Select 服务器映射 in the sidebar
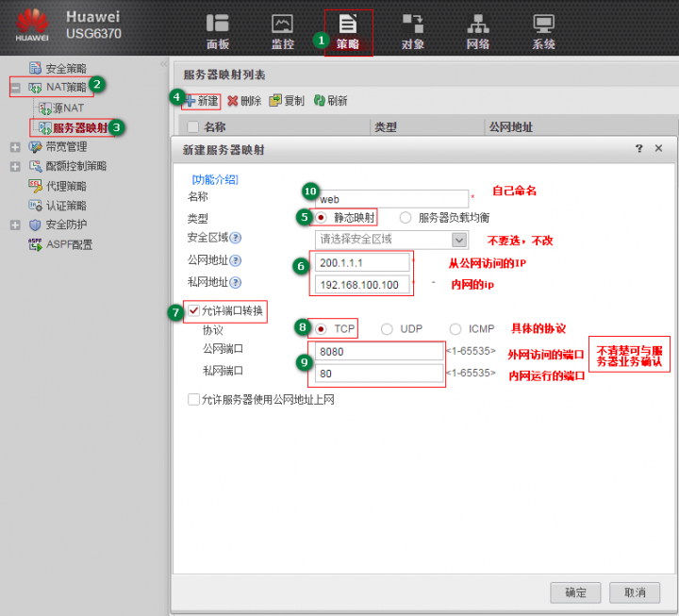 point(79,127)
